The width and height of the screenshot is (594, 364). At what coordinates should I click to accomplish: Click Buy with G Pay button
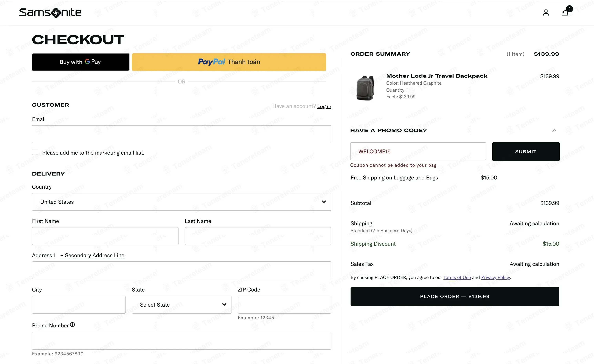tap(81, 62)
